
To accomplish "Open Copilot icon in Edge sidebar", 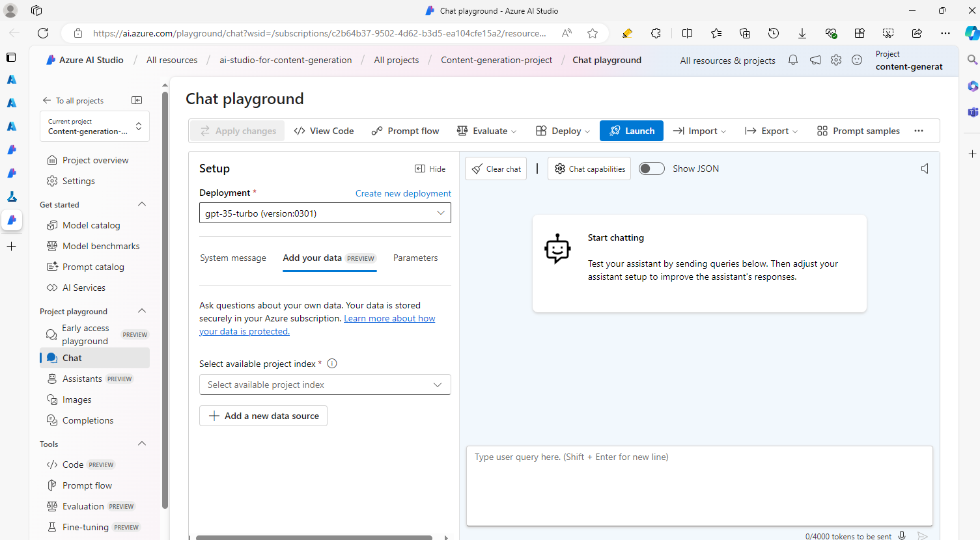I will pyautogui.click(x=972, y=33).
